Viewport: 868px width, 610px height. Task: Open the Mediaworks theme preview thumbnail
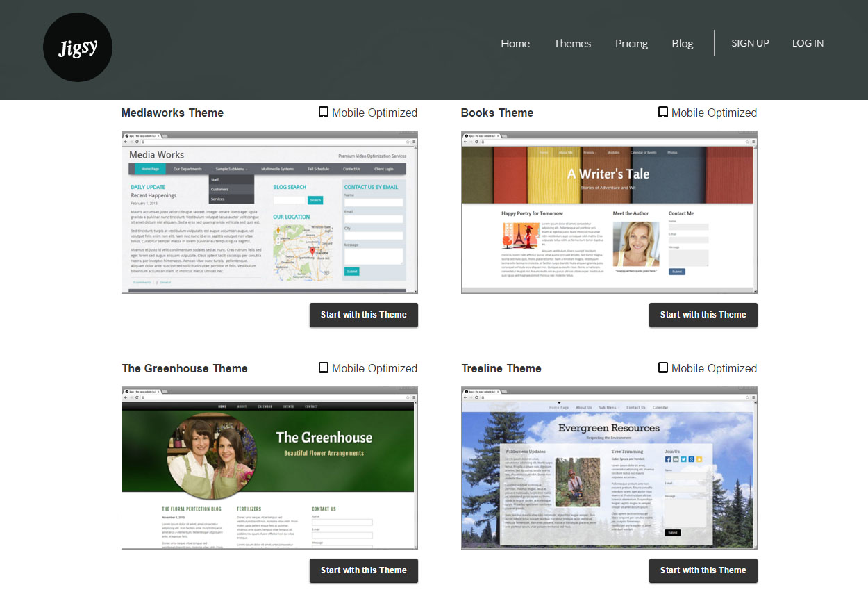pos(269,212)
